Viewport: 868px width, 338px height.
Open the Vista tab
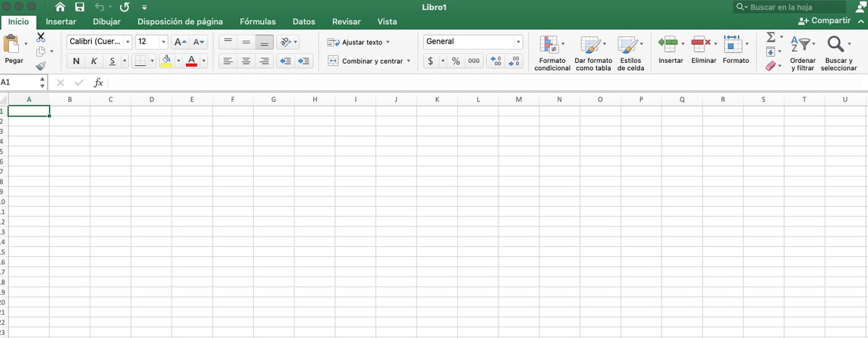[387, 21]
